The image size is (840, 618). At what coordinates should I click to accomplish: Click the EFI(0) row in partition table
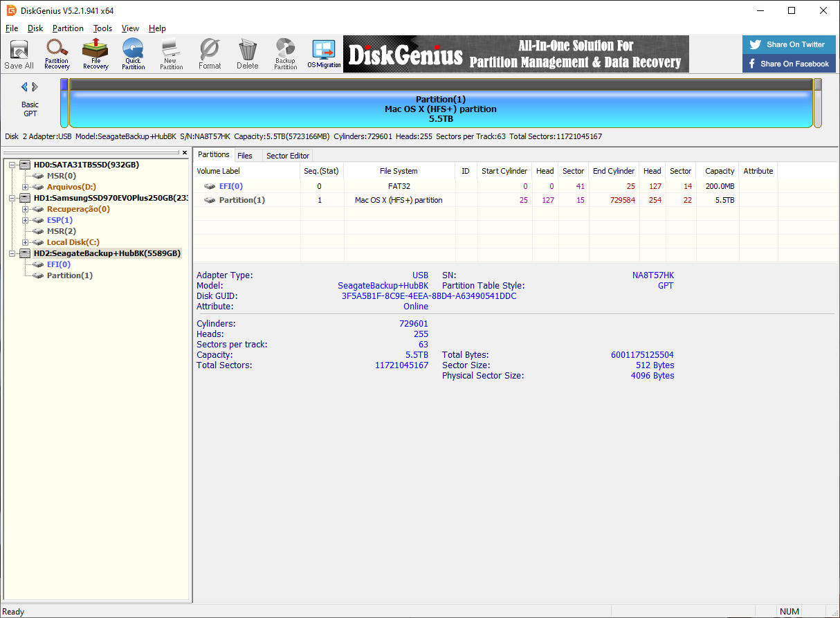click(x=515, y=186)
